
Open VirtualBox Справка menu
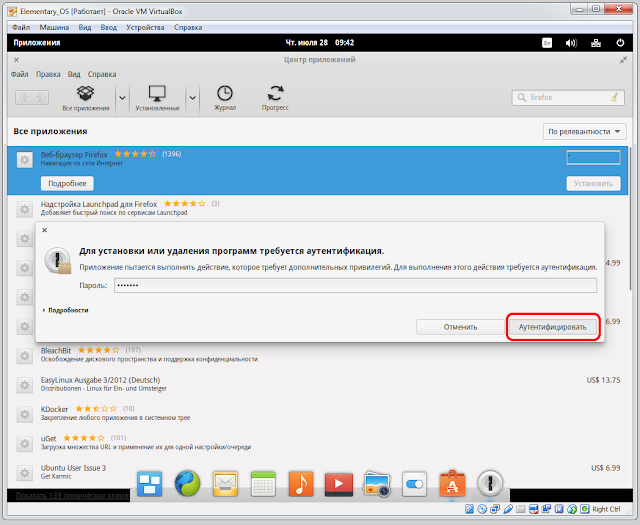click(x=188, y=27)
